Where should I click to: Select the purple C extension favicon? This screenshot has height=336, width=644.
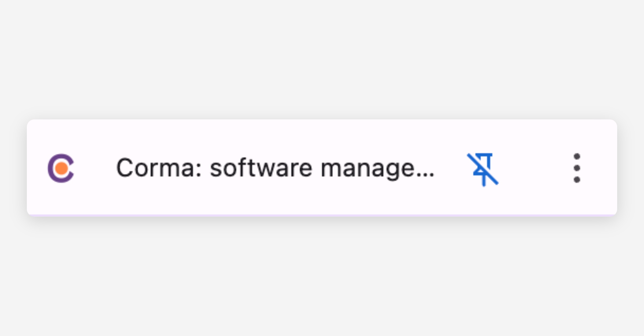[x=61, y=168]
